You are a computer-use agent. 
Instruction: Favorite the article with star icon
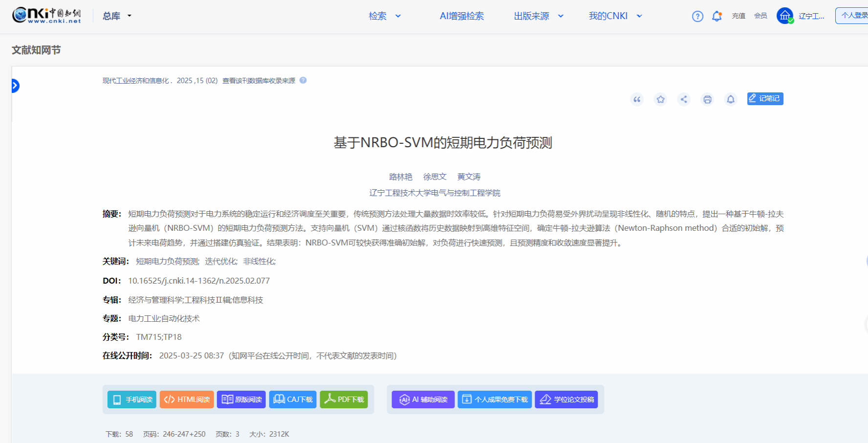click(660, 99)
